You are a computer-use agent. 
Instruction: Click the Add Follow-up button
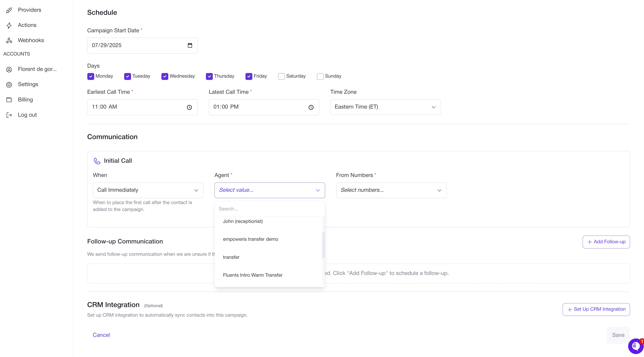[x=606, y=242]
